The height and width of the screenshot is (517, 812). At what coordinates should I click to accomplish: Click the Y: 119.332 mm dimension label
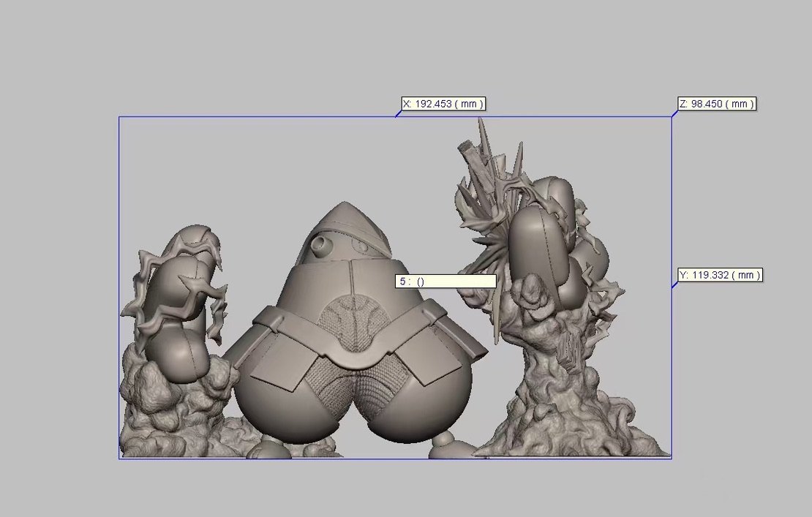pyautogui.click(x=720, y=275)
